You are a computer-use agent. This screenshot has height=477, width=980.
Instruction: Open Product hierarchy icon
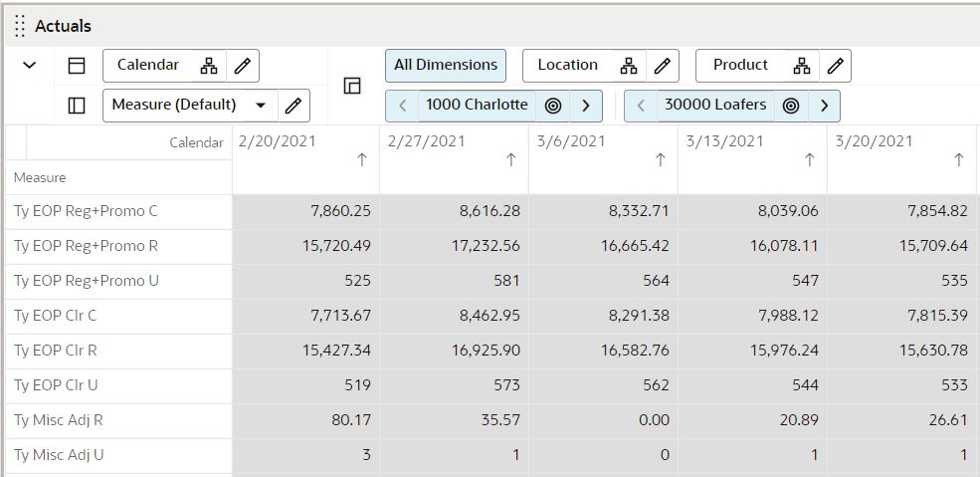point(802,66)
